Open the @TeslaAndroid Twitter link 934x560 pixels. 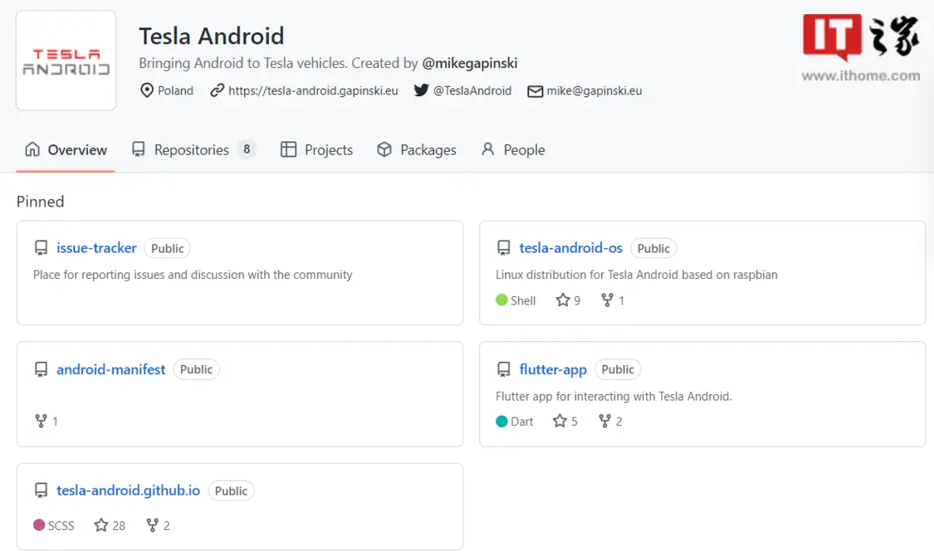[472, 90]
